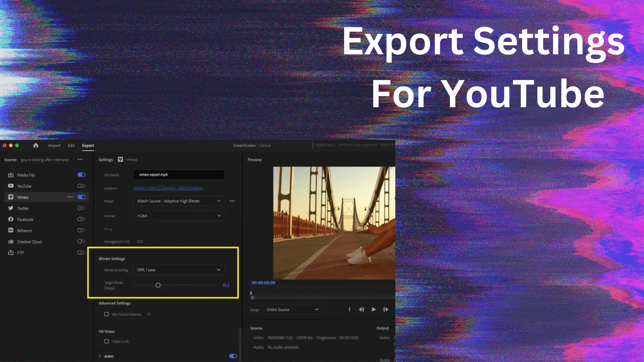Click the FTP upload icon

click(x=11, y=253)
